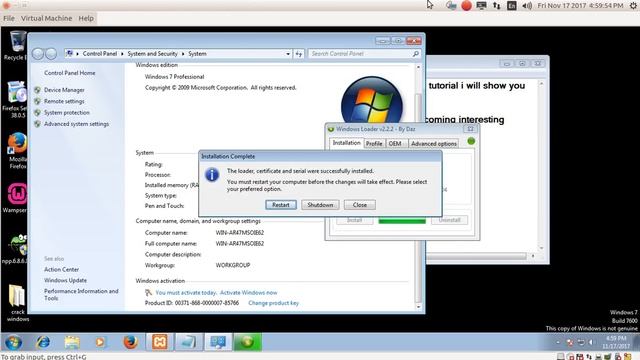Open Advanced system settings link
Screen dimensions: 640x360
tap(76, 124)
